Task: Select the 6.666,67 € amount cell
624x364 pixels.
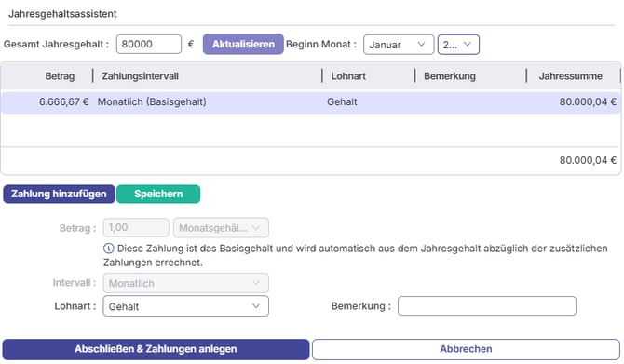Action: click(63, 101)
